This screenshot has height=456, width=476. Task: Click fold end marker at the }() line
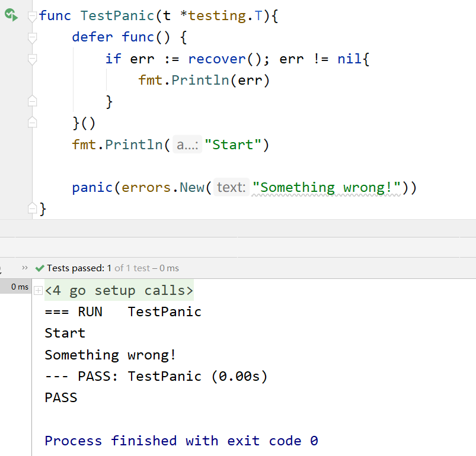click(33, 123)
